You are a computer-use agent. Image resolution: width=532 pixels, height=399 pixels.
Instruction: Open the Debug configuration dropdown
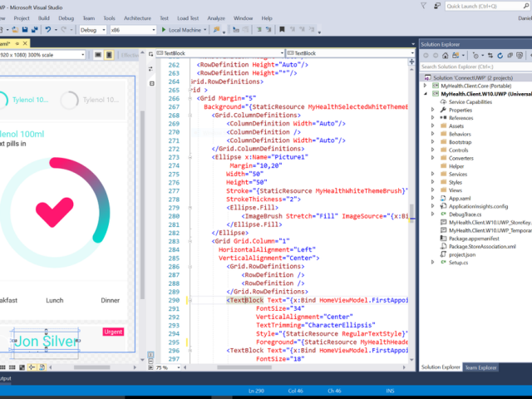(91, 30)
